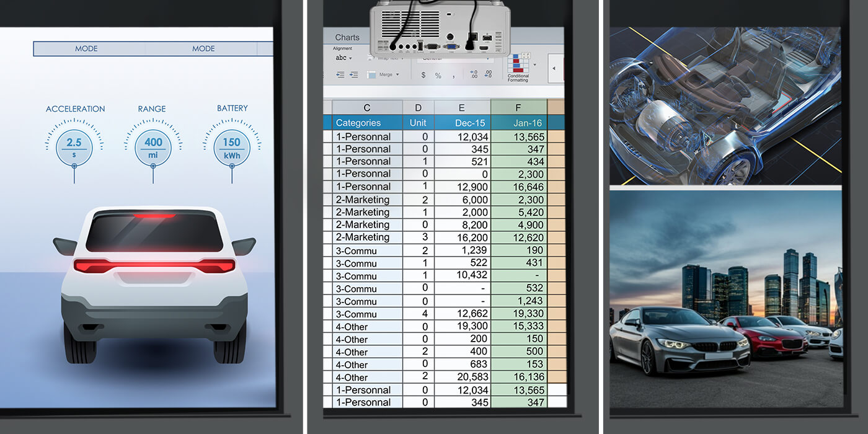Screen dimensions: 868x434
Task: Apply Percent style formatting
Action: pos(437,74)
